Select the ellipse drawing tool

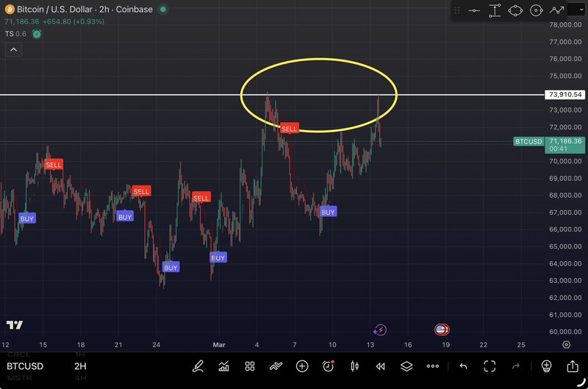[515, 10]
